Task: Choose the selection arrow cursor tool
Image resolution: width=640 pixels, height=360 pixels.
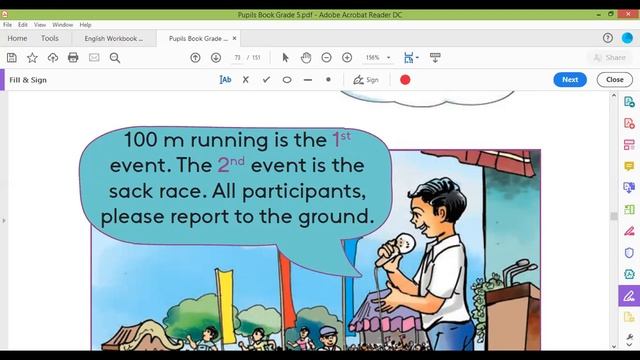Action: [285, 58]
